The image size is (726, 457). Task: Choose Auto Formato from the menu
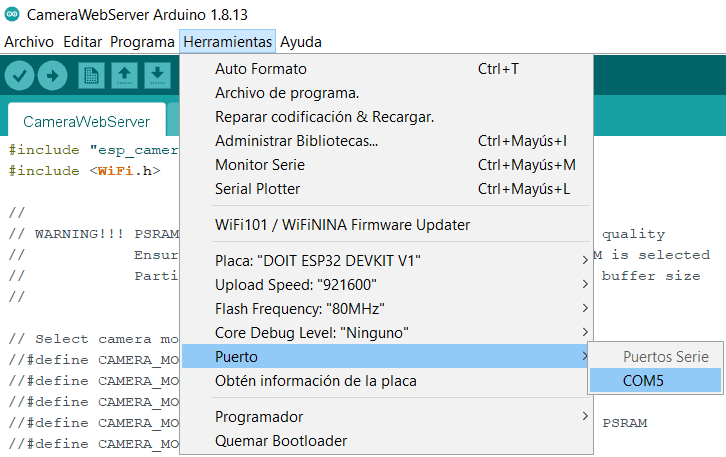click(x=261, y=69)
